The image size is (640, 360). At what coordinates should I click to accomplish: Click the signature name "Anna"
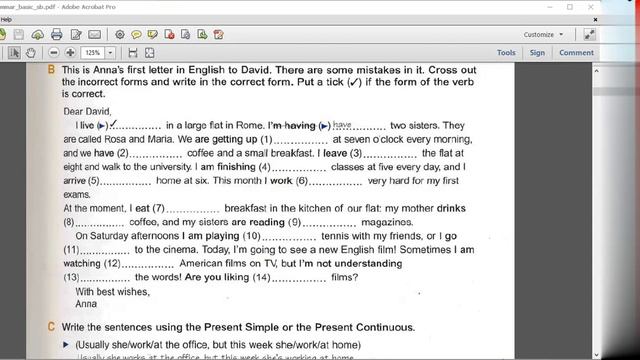tap(86, 304)
